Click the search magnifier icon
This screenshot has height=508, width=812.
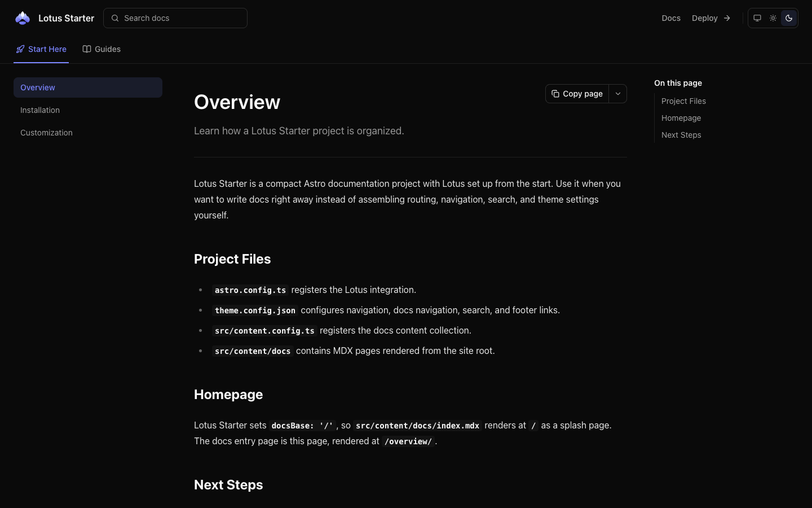[x=115, y=18]
